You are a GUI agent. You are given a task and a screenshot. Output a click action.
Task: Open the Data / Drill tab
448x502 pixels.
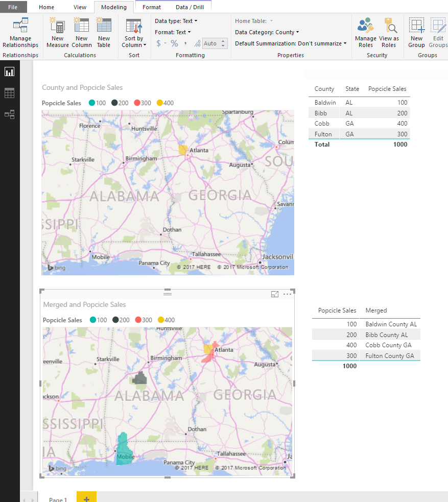coord(190,7)
